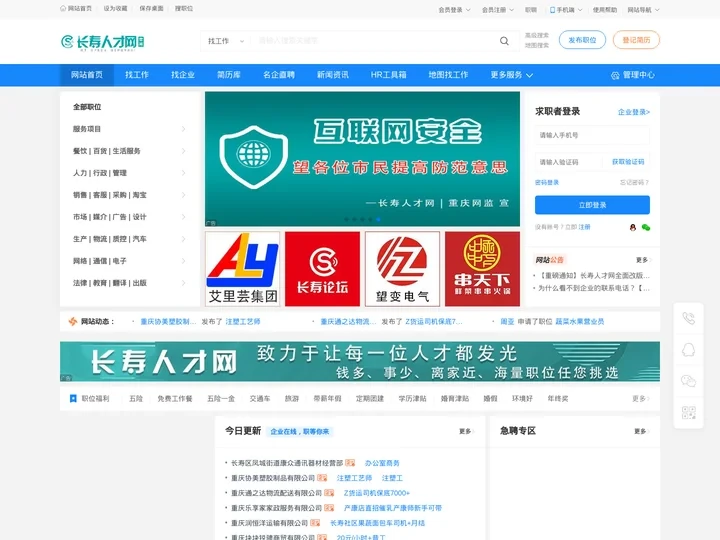Expand 网络 | 通信 | 电子 category
720x540 pixels.
(129, 261)
